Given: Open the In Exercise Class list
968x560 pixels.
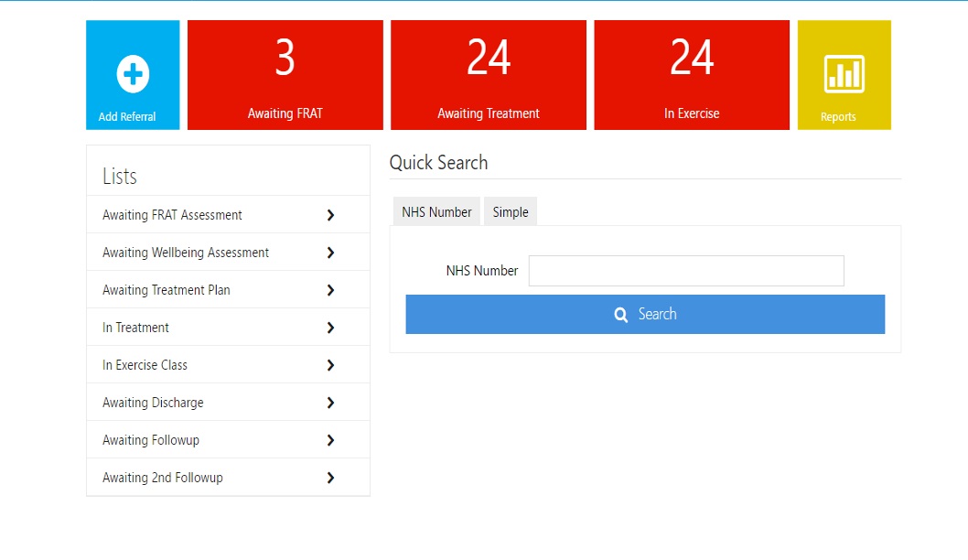Looking at the screenshot, I should pos(228,365).
